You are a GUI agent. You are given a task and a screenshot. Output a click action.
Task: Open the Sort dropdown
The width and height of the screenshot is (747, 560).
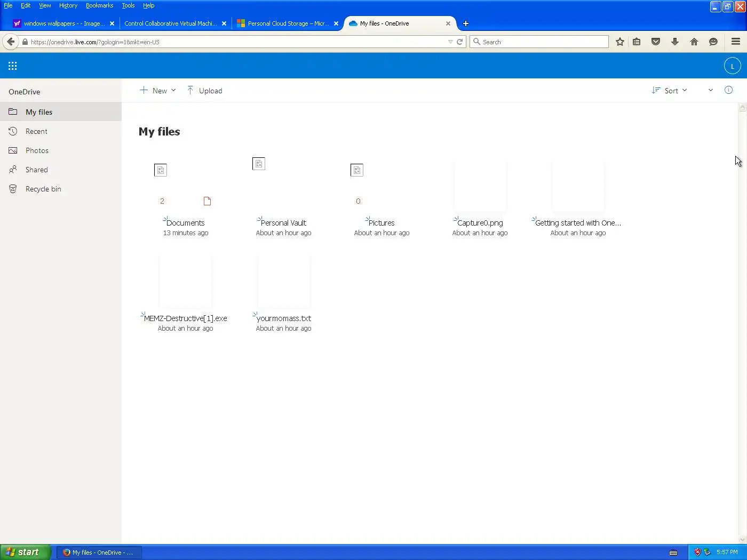(x=670, y=91)
